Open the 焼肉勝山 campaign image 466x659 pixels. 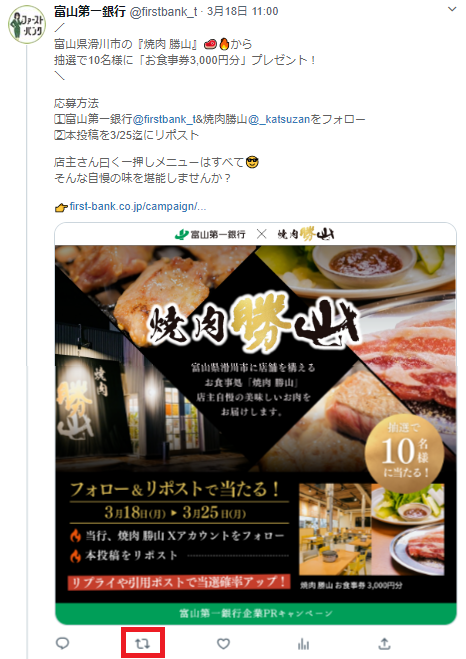tap(255, 424)
